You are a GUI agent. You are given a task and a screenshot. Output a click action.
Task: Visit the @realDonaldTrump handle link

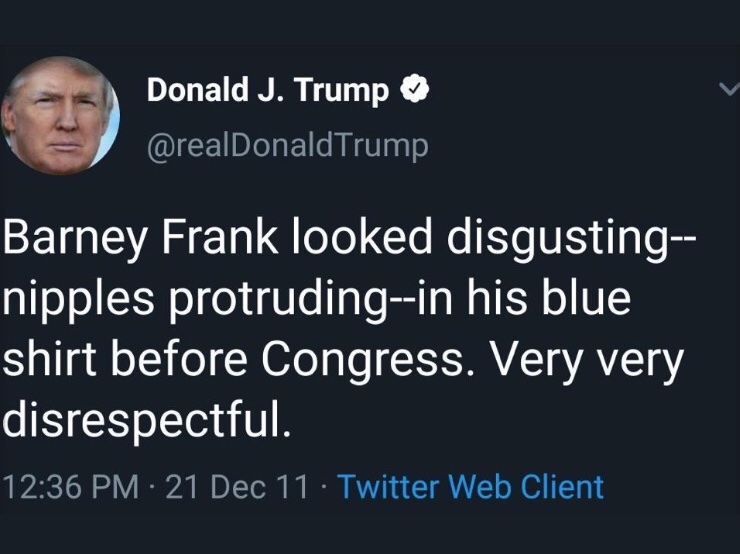click(x=287, y=146)
